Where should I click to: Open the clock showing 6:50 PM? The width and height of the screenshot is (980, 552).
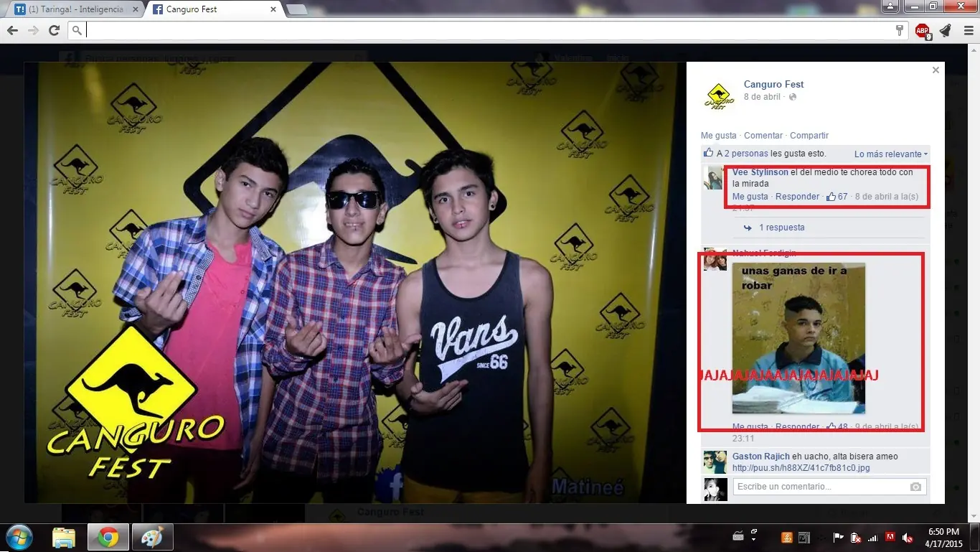[944, 538]
